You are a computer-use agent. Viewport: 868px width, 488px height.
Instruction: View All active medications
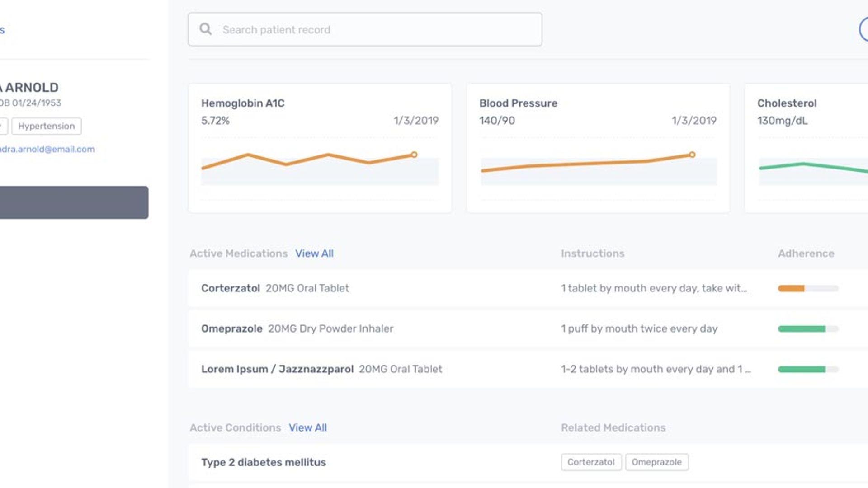314,253
